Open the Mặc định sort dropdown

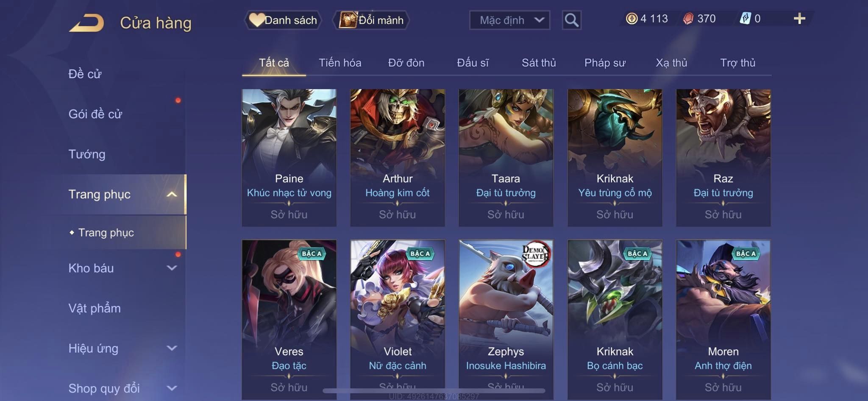[509, 20]
